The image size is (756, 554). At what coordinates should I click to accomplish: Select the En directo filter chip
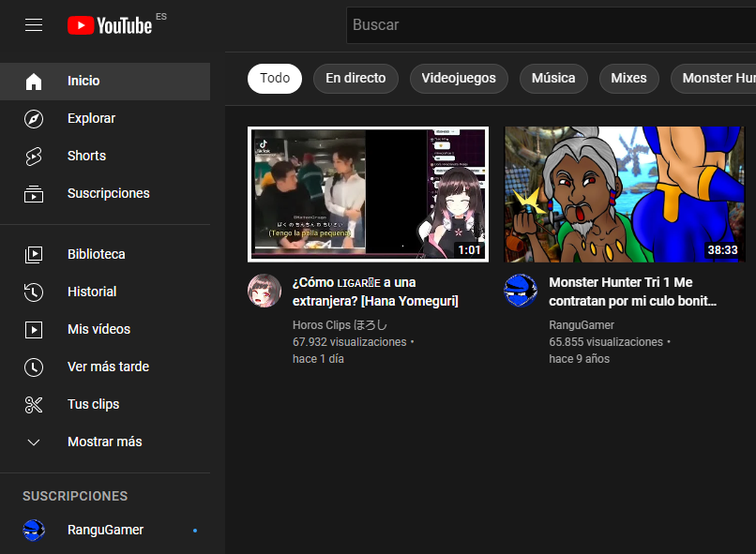tap(355, 79)
